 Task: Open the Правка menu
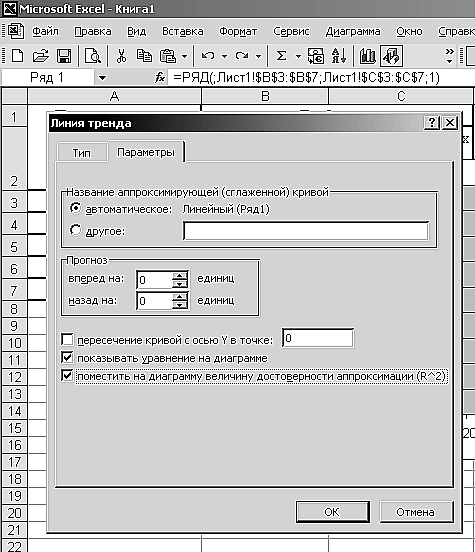point(93,31)
